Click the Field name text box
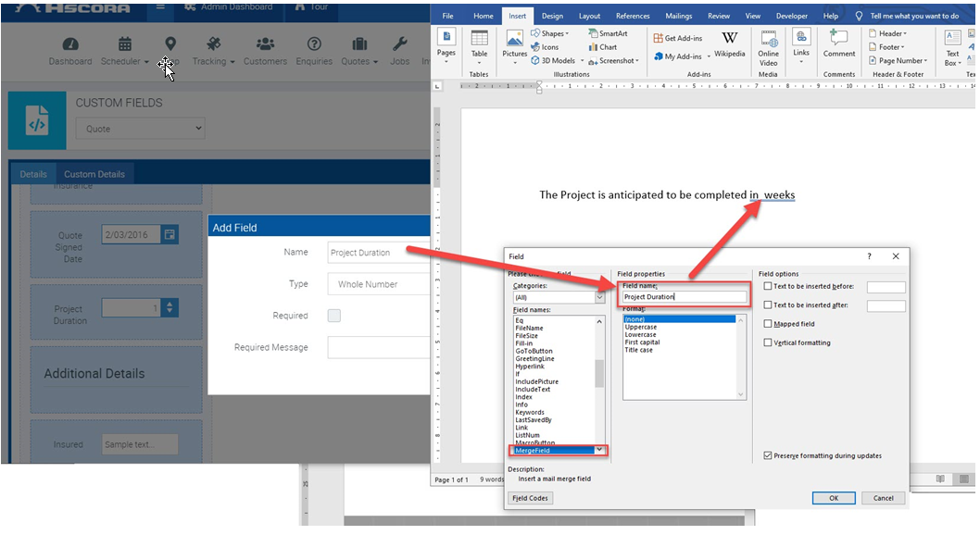Image resolution: width=980 pixels, height=535 pixels. click(685, 297)
